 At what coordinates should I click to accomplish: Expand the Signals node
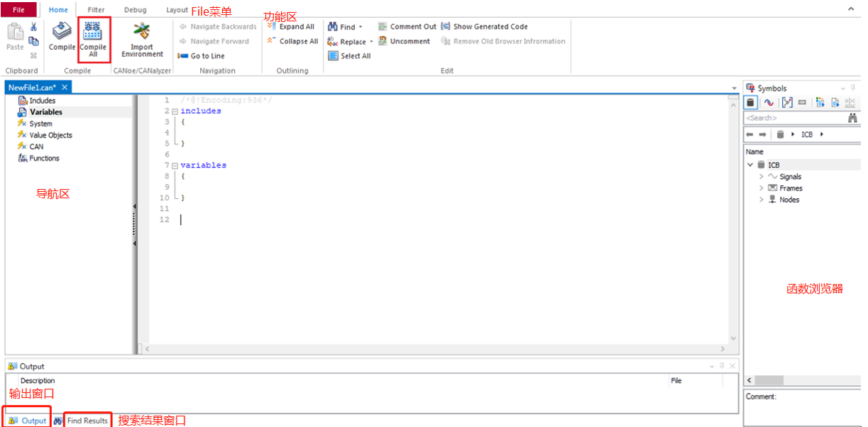point(762,176)
